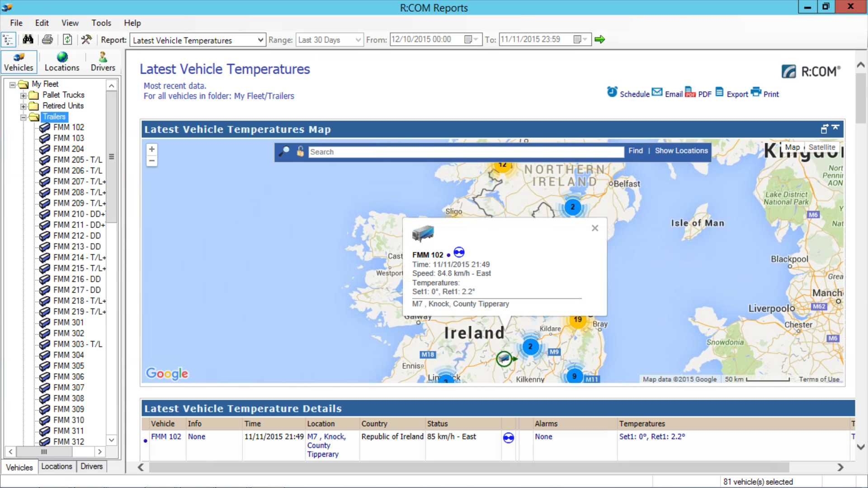Click tree panel vertical scrollbar thumb
Screen dimensions: 868x488
coord(112,157)
